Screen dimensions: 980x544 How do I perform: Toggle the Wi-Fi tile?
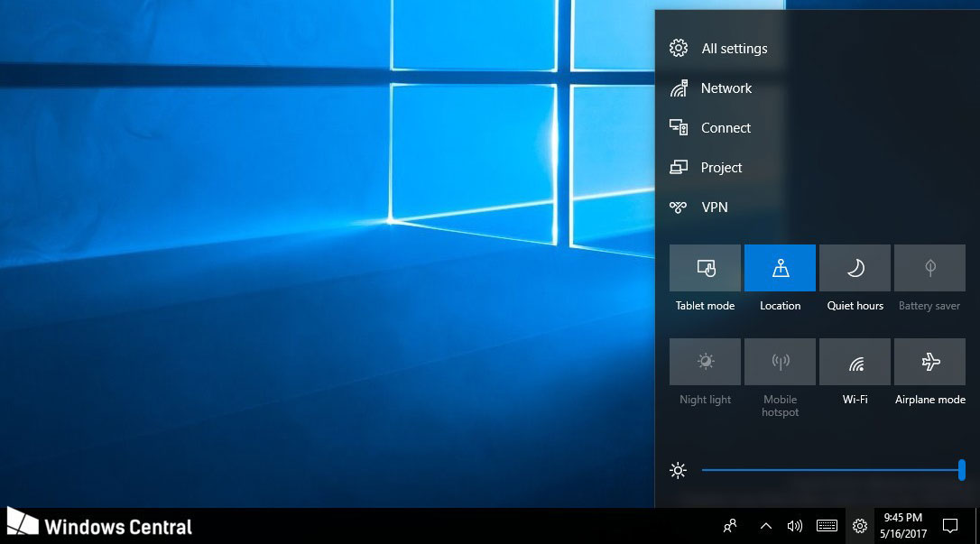tap(855, 362)
